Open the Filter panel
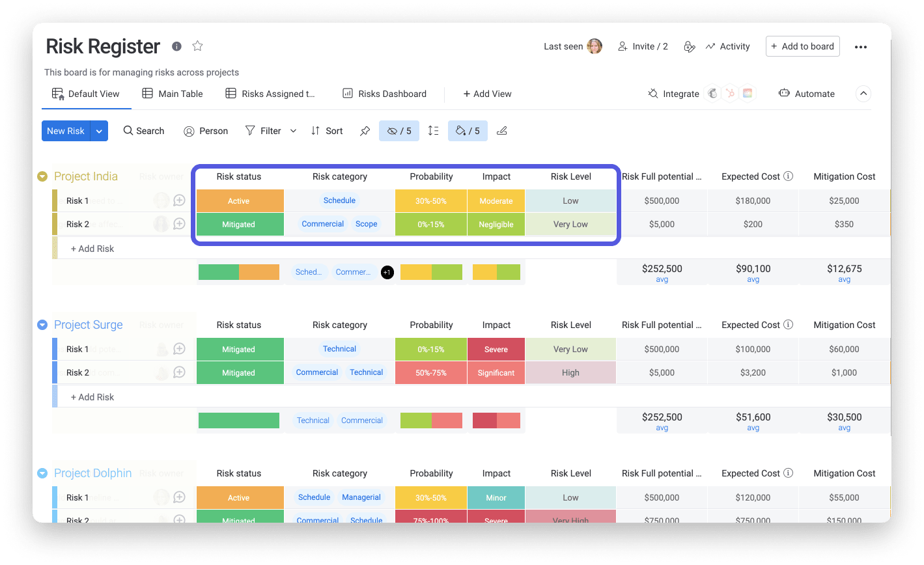 264,131
